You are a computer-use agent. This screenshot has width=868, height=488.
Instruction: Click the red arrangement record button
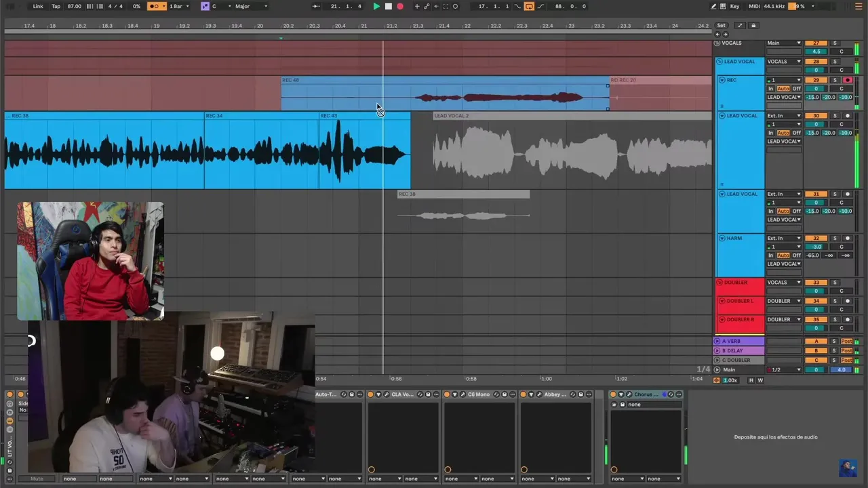[x=400, y=6]
